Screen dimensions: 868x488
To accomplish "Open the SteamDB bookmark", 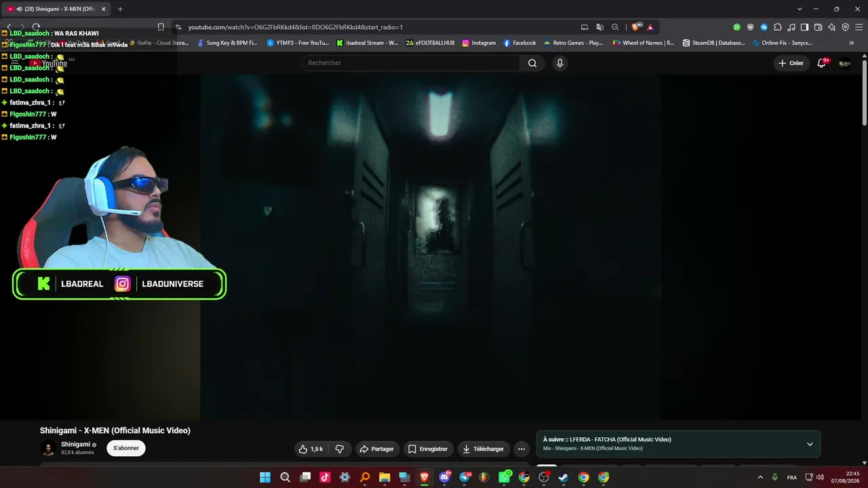I will pos(714,43).
